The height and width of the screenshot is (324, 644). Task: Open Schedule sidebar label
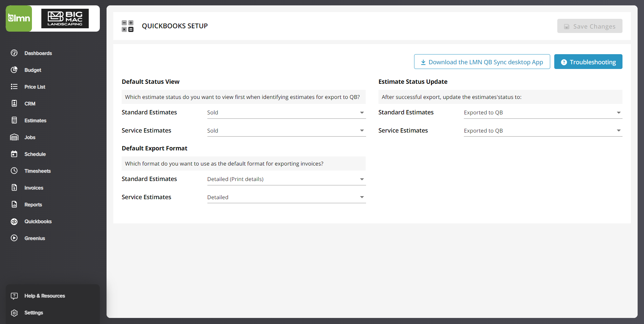(35, 154)
